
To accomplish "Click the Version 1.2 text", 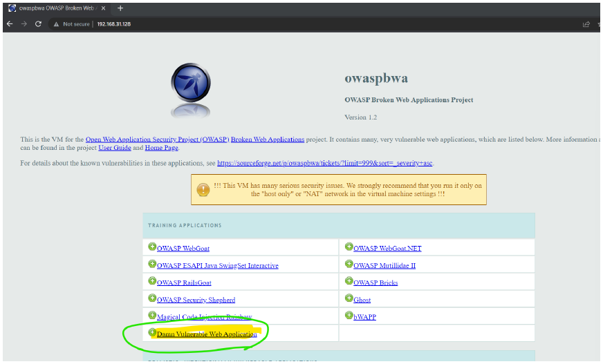I will pyautogui.click(x=361, y=117).
